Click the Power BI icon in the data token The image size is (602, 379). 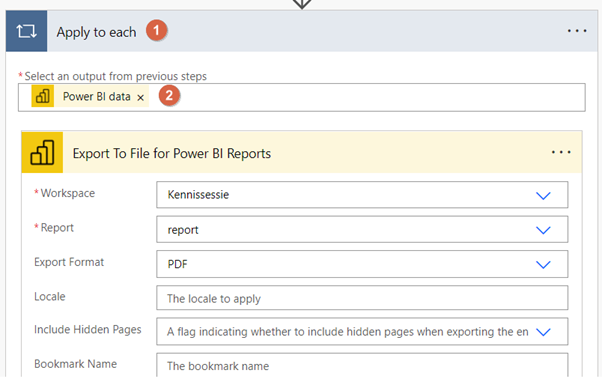point(43,96)
